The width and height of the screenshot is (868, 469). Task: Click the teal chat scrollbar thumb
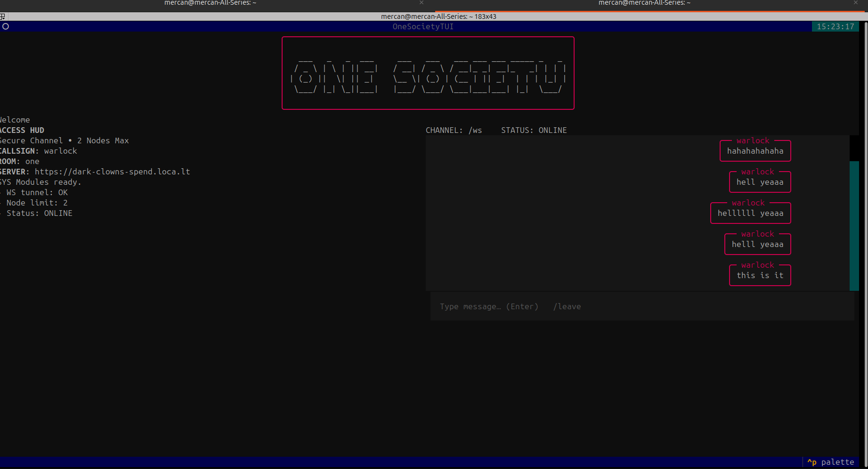point(854,225)
